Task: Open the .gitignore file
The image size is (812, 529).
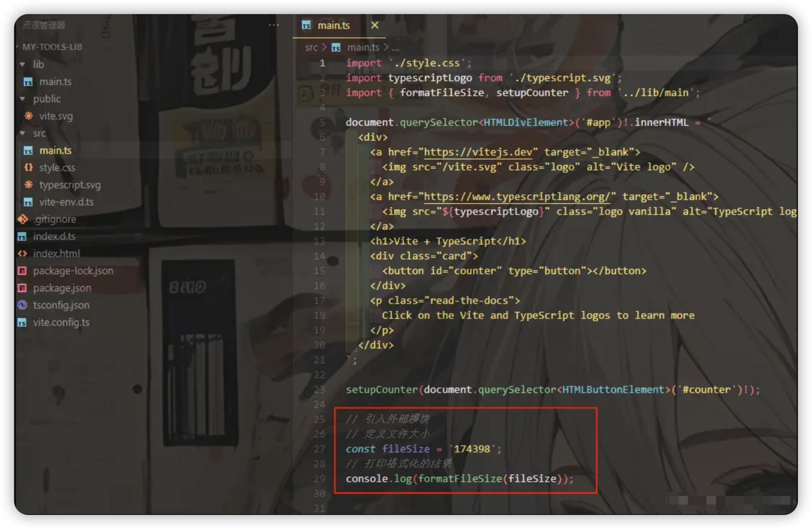Action: pos(55,219)
